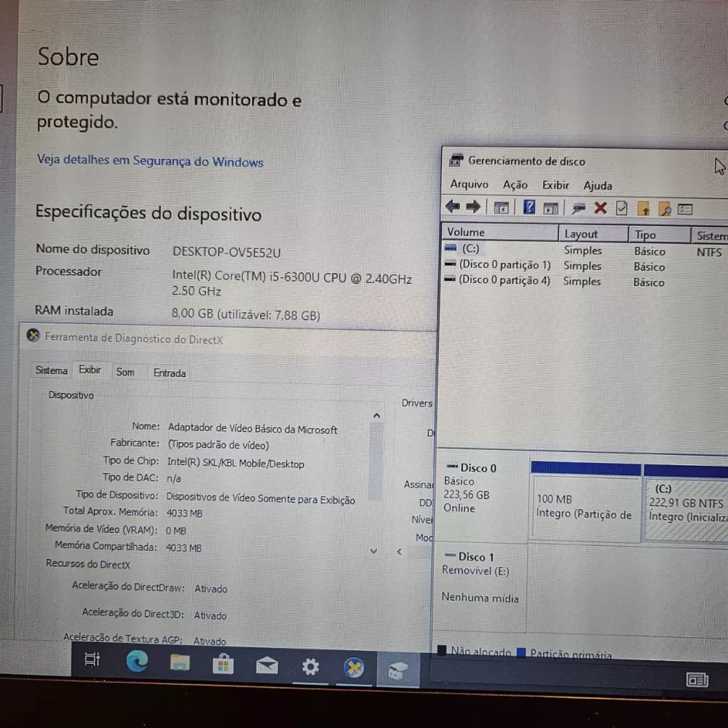Viewport: 728px width, 728px height.
Task: Open Settings gear on the taskbar
Action: (310, 667)
